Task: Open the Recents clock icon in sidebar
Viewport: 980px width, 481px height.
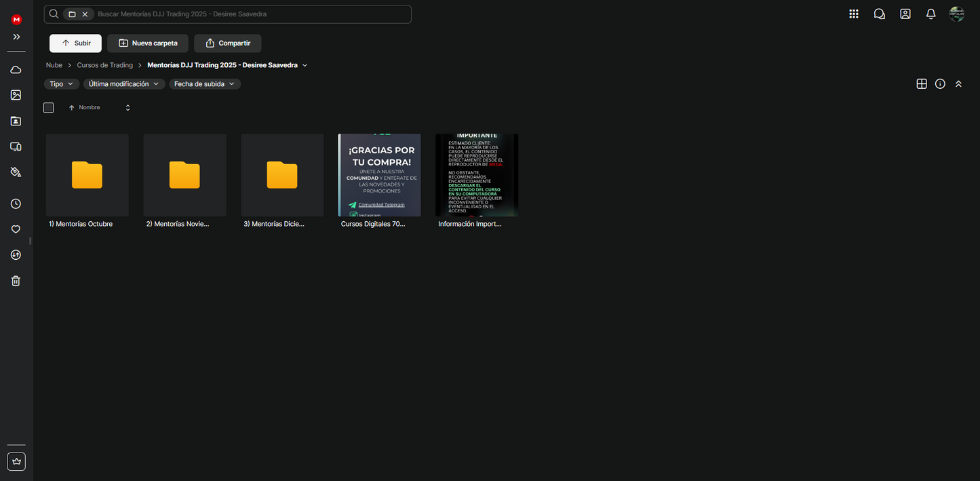Action: click(x=16, y=204)
